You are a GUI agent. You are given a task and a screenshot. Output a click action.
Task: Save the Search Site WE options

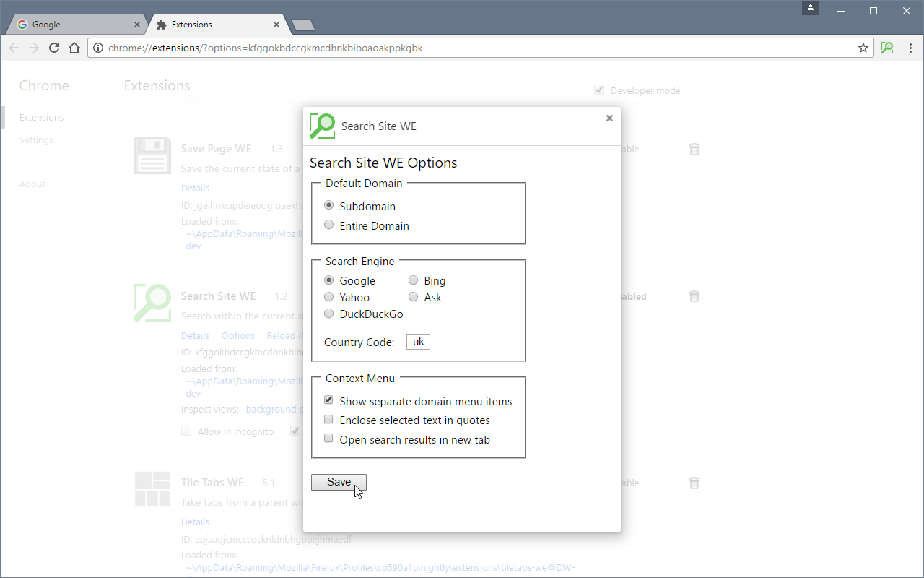click(339, 482)
